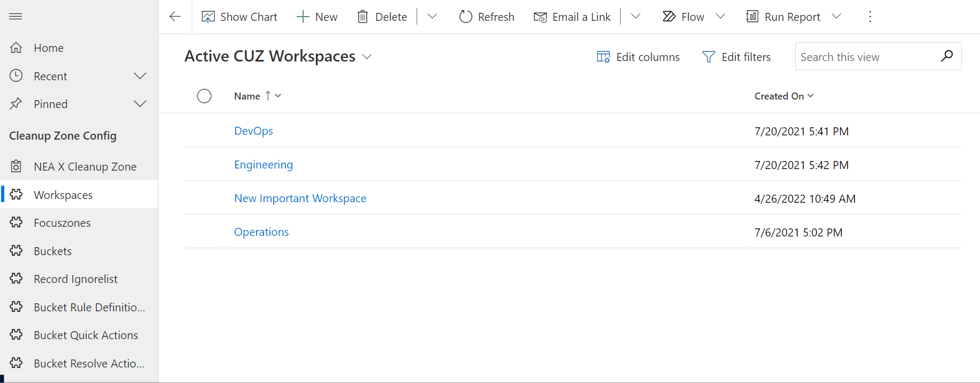Click the Refresh icon
The image size is (980, 383).
(x=465, y=17)
